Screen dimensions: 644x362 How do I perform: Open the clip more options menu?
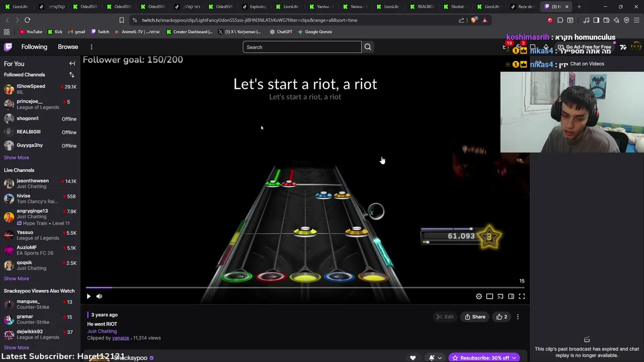click(518, 317)
